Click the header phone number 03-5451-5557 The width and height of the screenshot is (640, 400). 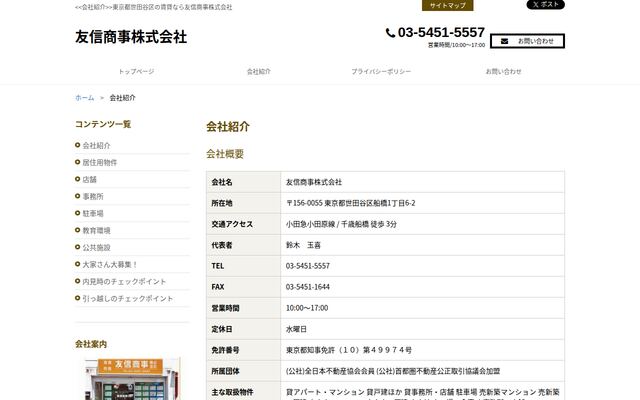click(441, 32)
